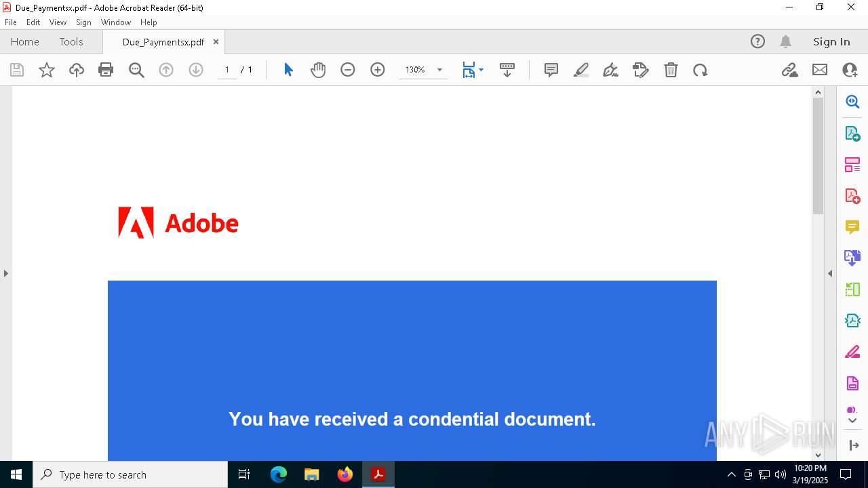Collapse the right tools pane
The height and width of the screenshot is (488, 868).
[830, 273]
